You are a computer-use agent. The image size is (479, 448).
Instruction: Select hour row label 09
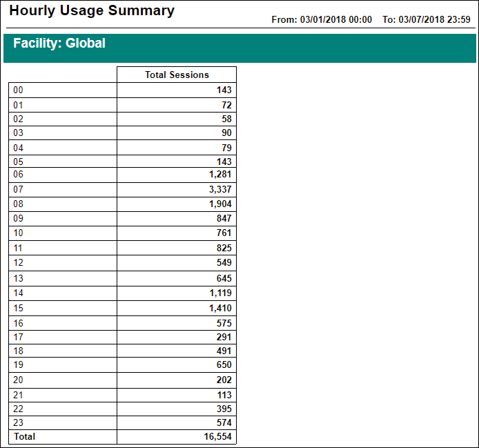19,219
